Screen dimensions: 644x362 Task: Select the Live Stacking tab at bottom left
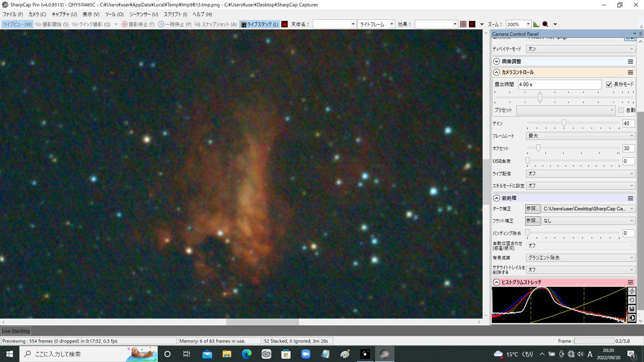(16, 331)
